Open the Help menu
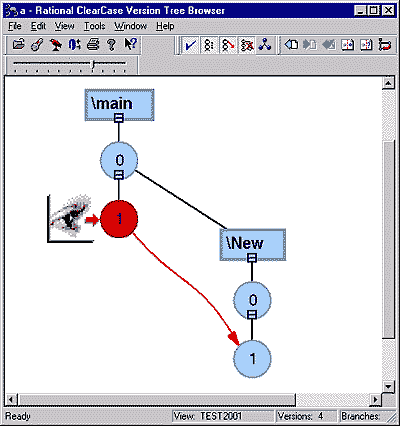 [165, 26]
